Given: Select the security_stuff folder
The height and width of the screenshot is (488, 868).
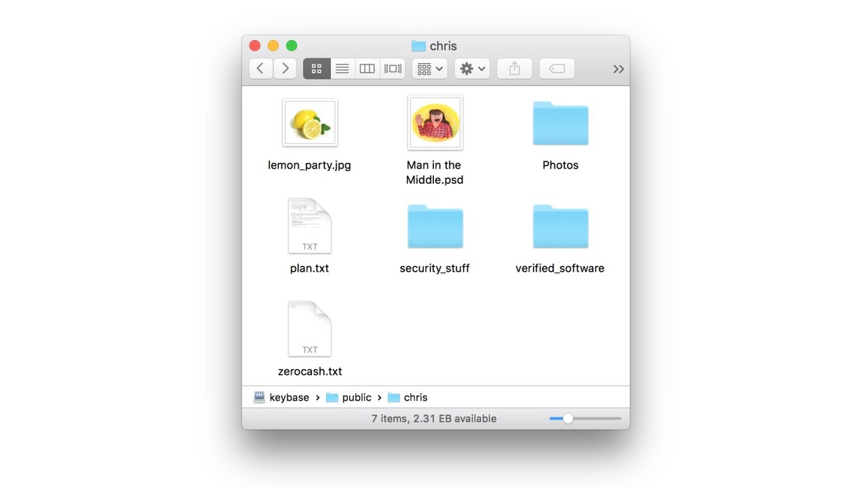Looking at the screenshot, I should [x=435, y=226].
